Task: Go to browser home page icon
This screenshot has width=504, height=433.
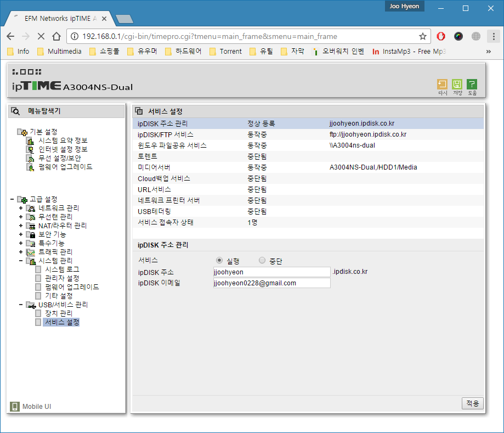Action: [x=56, y=36]
